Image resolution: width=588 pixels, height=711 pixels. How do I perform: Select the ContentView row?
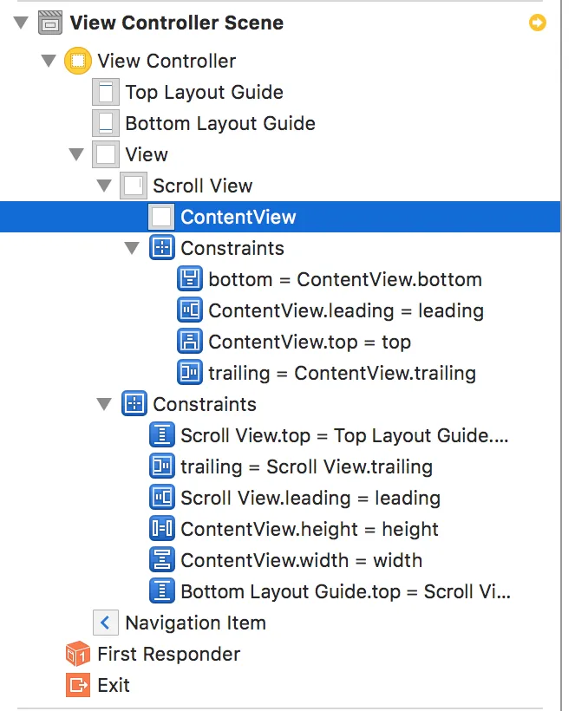(x=238, y=217)
